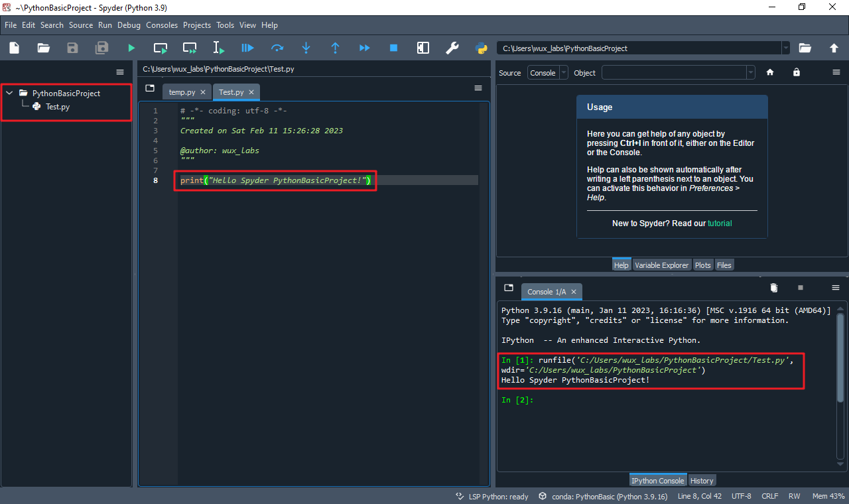This screenshot has width=849, height=504.
Task: Open the Edit menu
Action: (29, 25)
